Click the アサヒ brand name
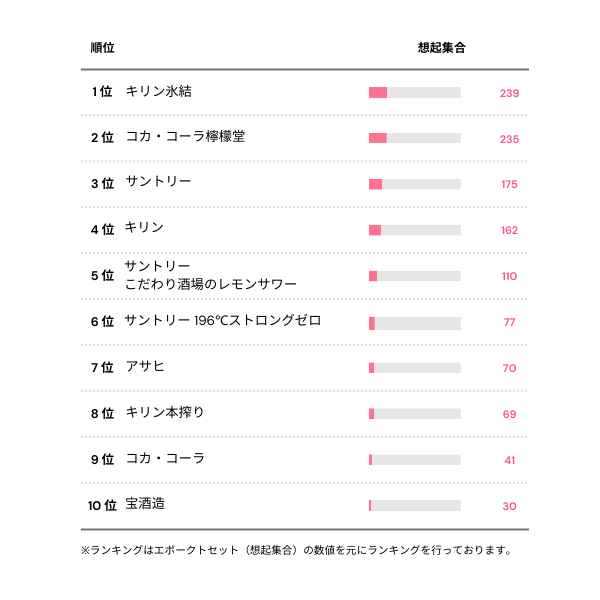The image size is (600, 600). point(145,367)
